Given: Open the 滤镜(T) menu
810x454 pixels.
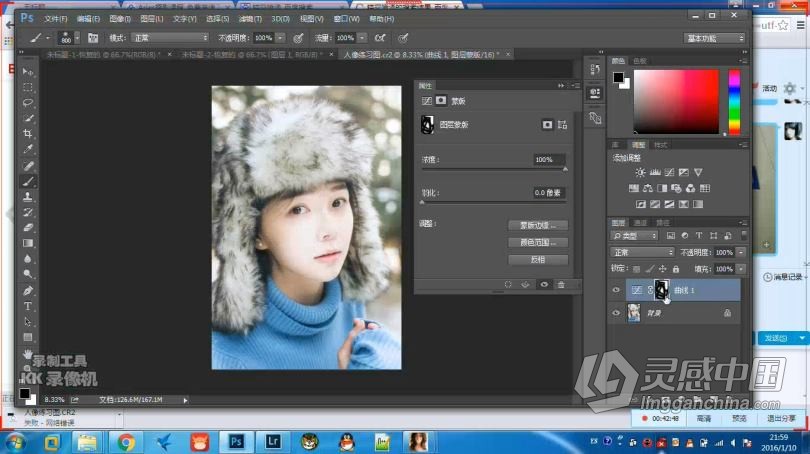Looking at the screenshot, I should pyautogui.click(x=250, y=19).
